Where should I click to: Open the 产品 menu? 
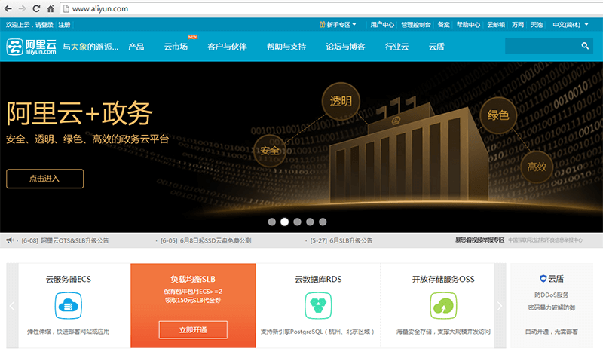coord(136,47)
